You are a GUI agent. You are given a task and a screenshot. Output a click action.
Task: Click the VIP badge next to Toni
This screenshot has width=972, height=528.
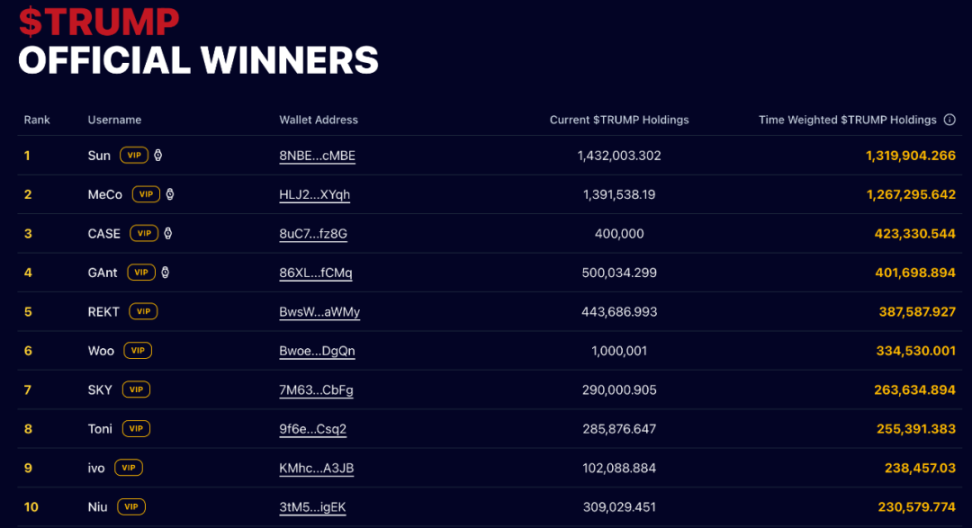(x=136, y=429)
